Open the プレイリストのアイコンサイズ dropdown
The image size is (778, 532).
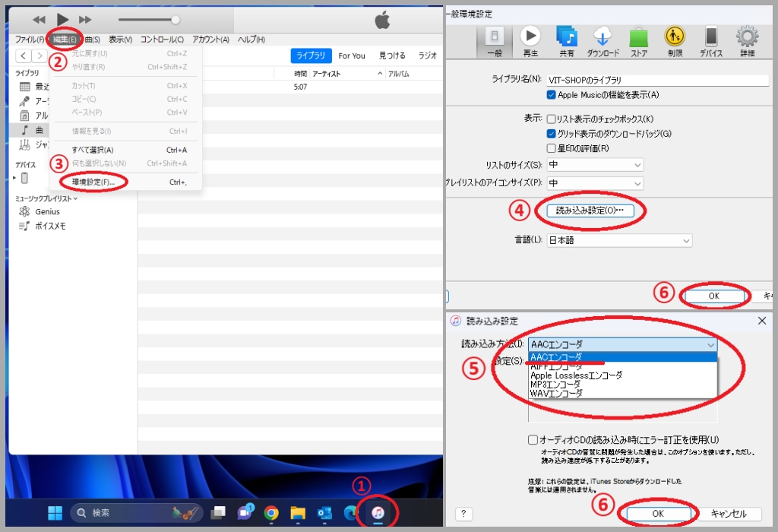point(596,183)
